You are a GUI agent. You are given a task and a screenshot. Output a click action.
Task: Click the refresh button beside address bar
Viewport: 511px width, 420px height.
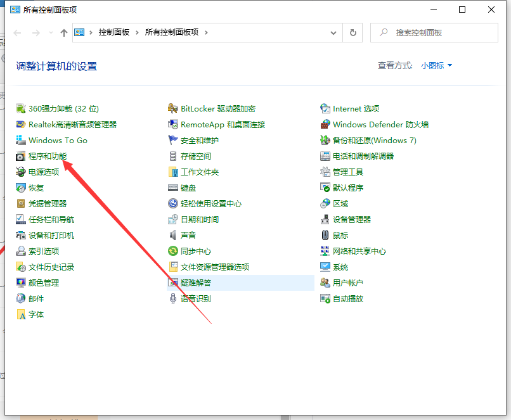tap(353, 32)
